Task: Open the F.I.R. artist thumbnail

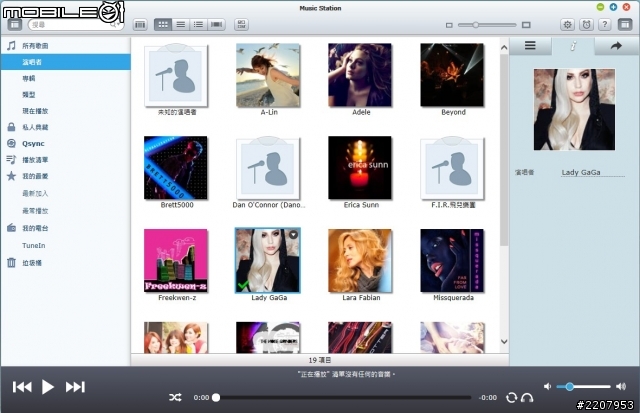Action: (x=452, y=168)
